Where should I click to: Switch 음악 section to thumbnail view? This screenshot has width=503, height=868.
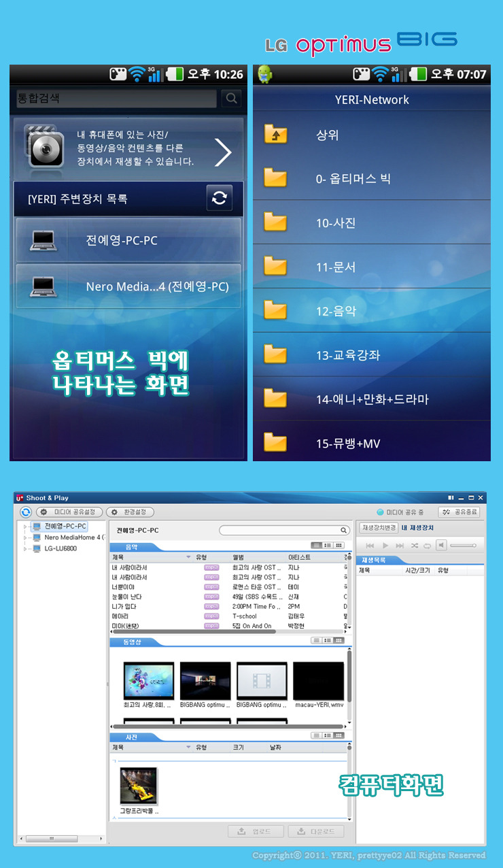[339, 546]
